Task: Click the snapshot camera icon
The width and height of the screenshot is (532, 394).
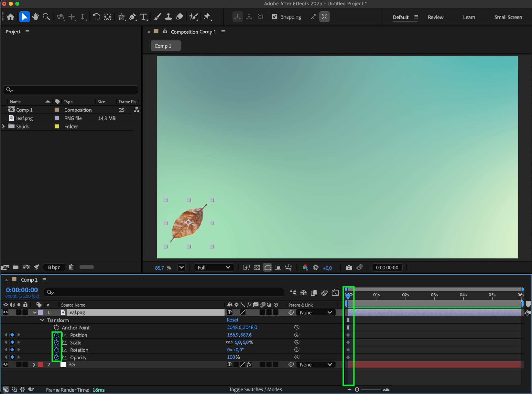Action: point(349,267)
